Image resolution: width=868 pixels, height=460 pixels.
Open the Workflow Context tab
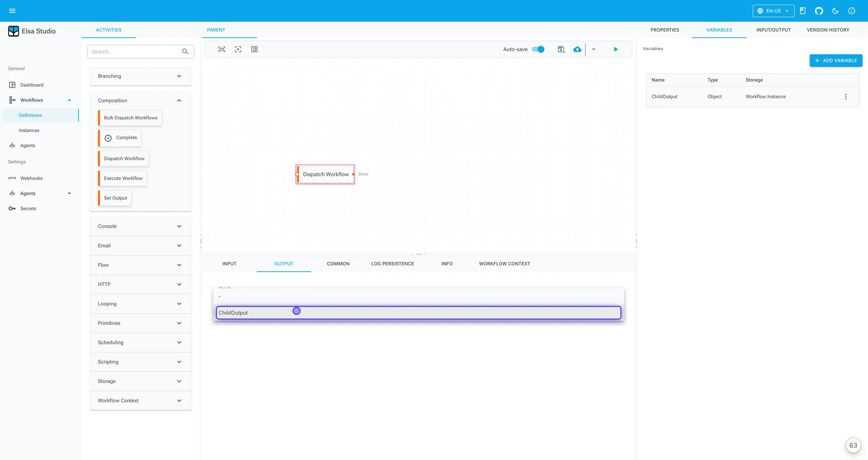[x=504, y=264]
